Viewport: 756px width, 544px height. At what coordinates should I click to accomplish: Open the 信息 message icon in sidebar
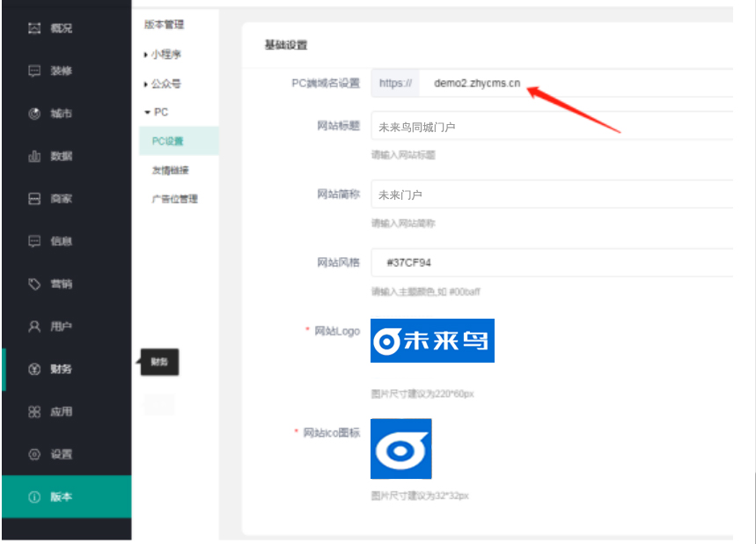[x=34, y=241]
